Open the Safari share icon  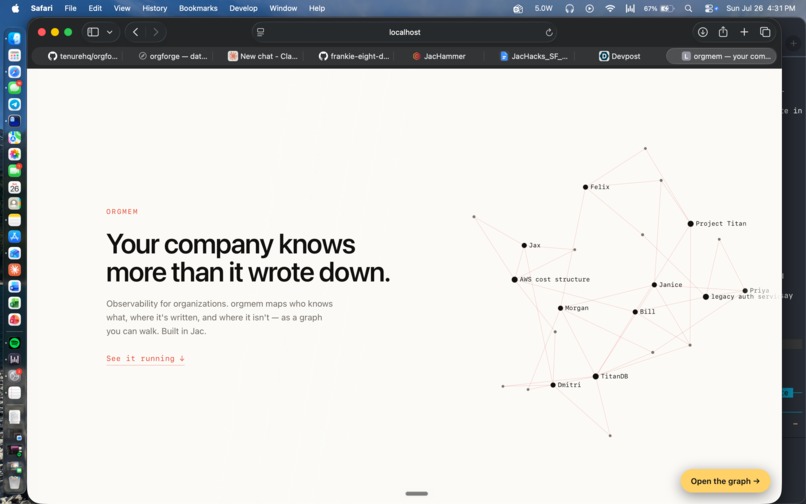tap(723, 32)
